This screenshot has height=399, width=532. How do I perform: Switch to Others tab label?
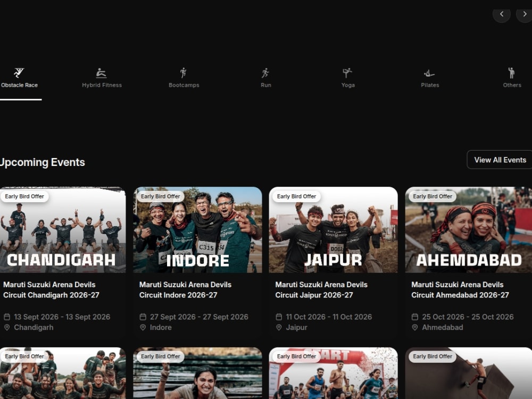pos(512,85)
